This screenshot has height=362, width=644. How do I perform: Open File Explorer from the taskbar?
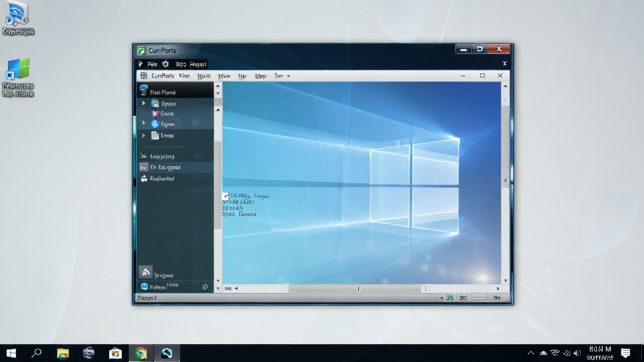click(63, 353)
